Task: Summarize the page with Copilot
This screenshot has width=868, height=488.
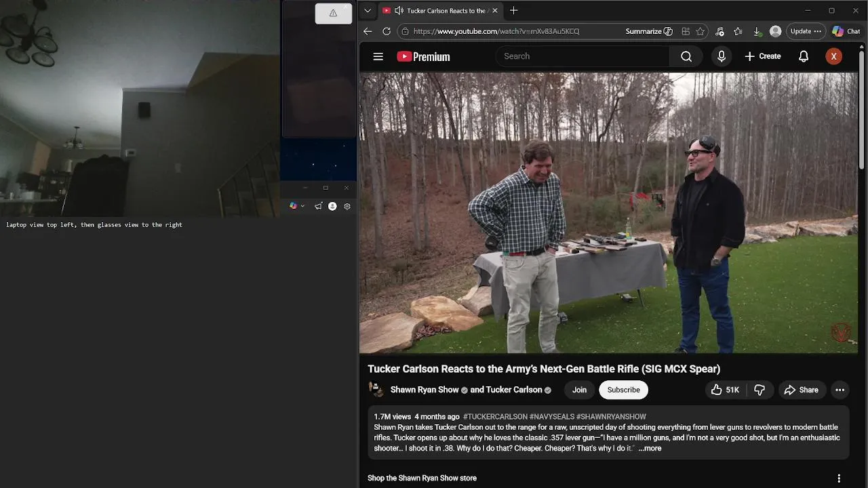Action: (x=649, y=31)
